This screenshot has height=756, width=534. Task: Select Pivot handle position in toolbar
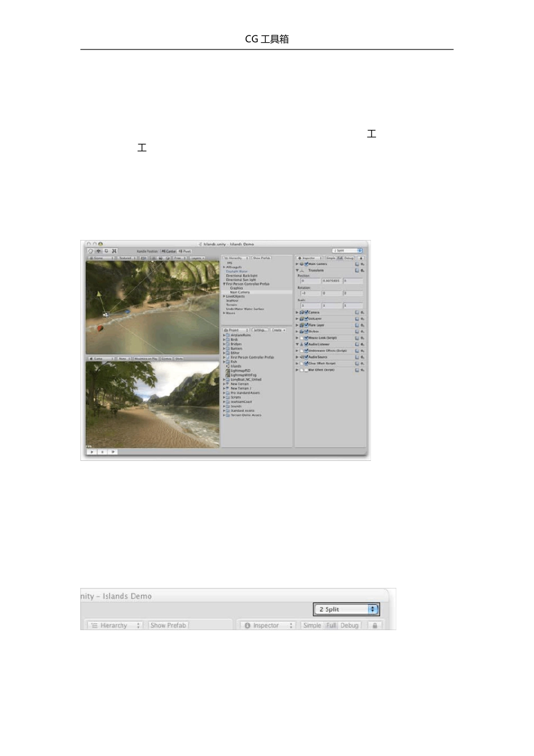(x=185, y=251)
